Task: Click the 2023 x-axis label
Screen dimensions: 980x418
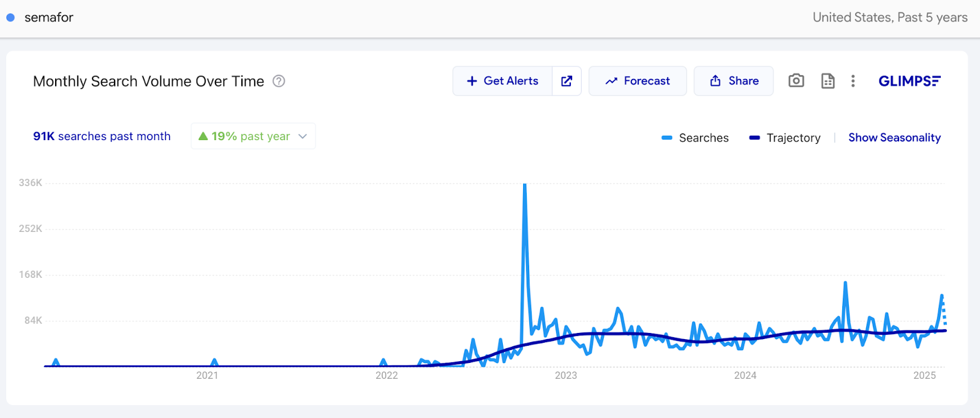Action: (x=566, y=375)
